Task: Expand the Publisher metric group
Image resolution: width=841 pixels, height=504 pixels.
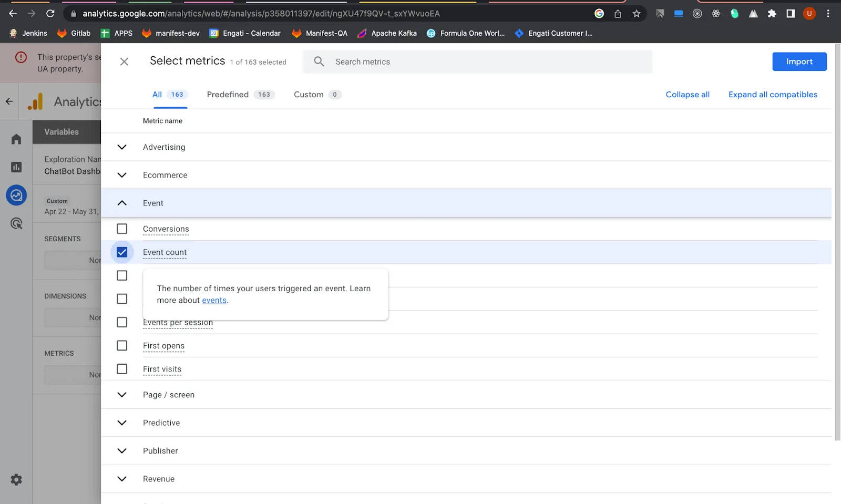Action: [122, 451]
